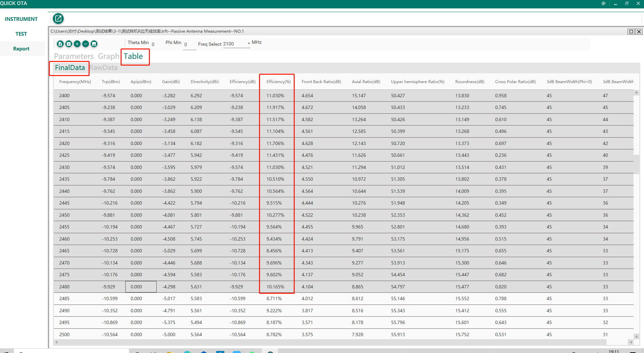
Task: Click the green minus icon in toolbar
Action: 86,44
